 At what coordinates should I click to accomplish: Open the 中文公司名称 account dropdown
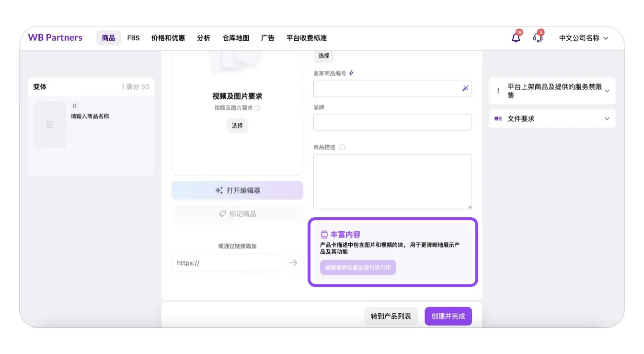coord(583,38)
